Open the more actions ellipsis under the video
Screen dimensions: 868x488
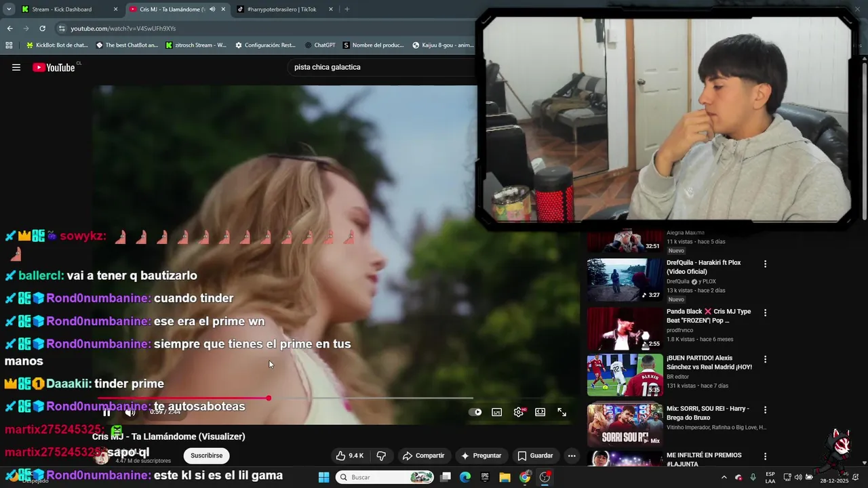572,455
